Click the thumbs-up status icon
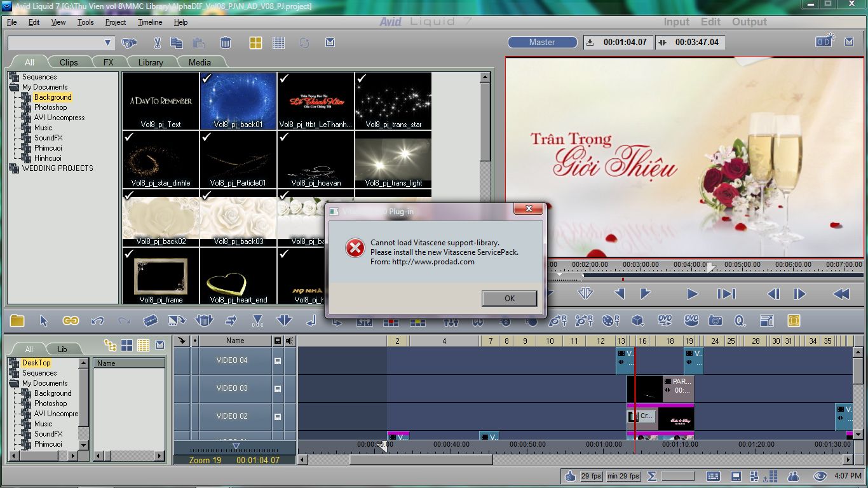Viewport: 868px width, 488px height. [x=570, y=476]
